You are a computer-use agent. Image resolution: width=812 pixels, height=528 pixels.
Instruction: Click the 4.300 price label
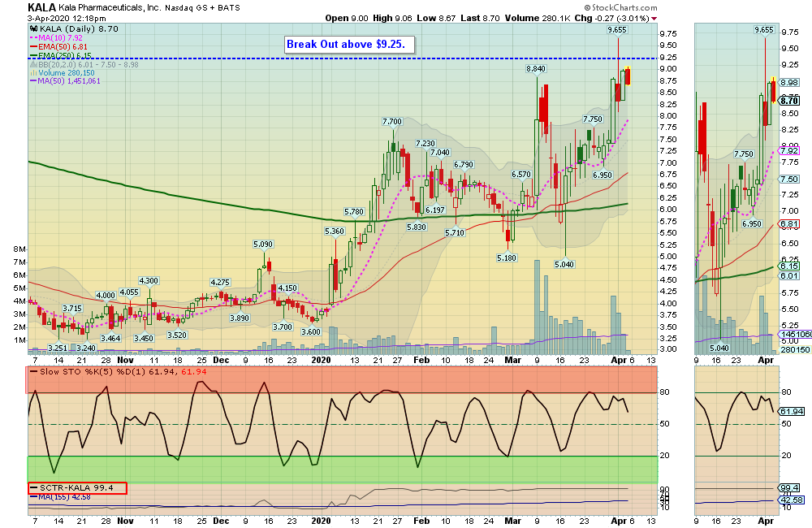[x=149, y=281]
